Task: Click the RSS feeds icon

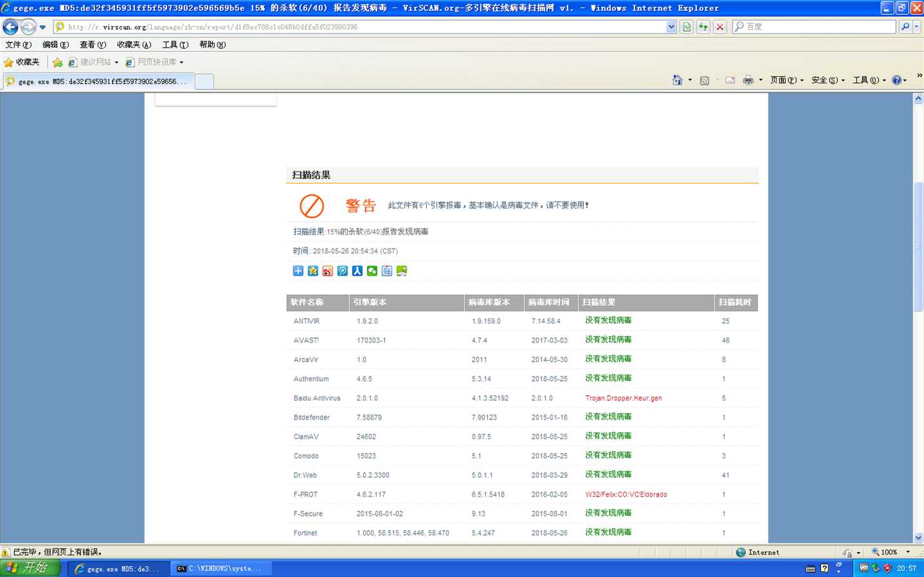Action: click(705, 80)
